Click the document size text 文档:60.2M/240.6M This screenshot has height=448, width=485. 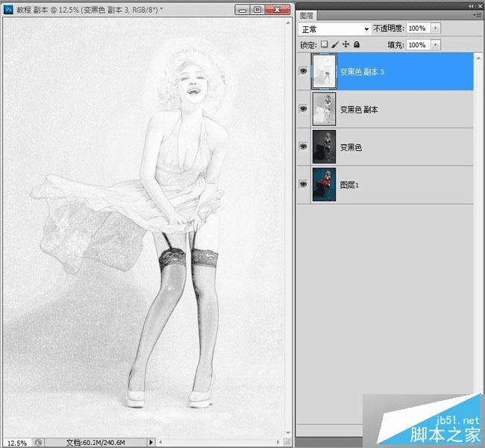pyautogui.click(x=96, y=443)
